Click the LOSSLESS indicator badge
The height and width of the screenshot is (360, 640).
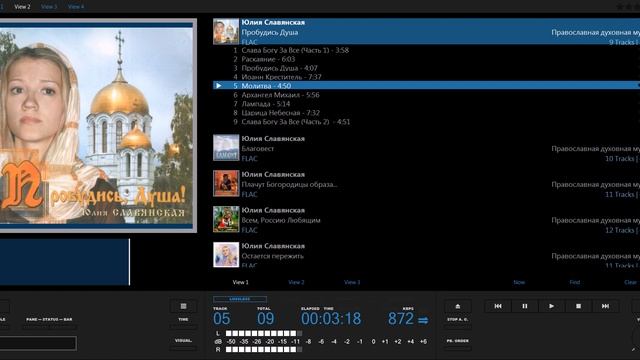point(240,299)
